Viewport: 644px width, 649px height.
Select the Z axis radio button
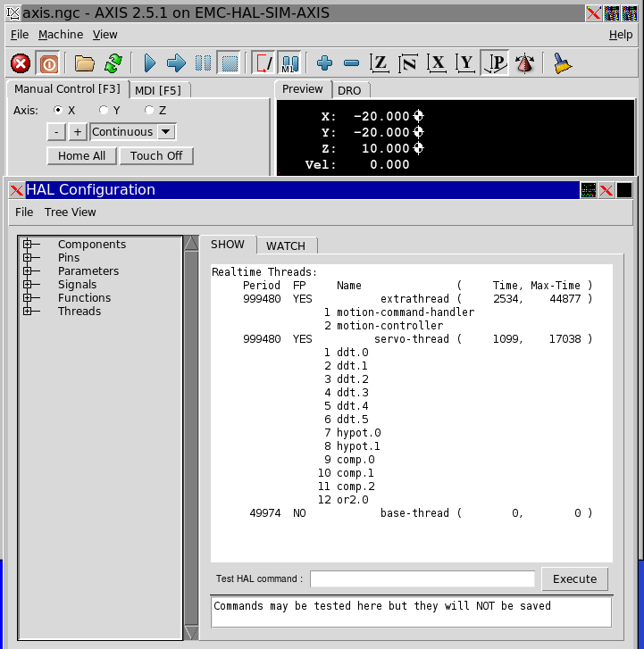(149, 110)
